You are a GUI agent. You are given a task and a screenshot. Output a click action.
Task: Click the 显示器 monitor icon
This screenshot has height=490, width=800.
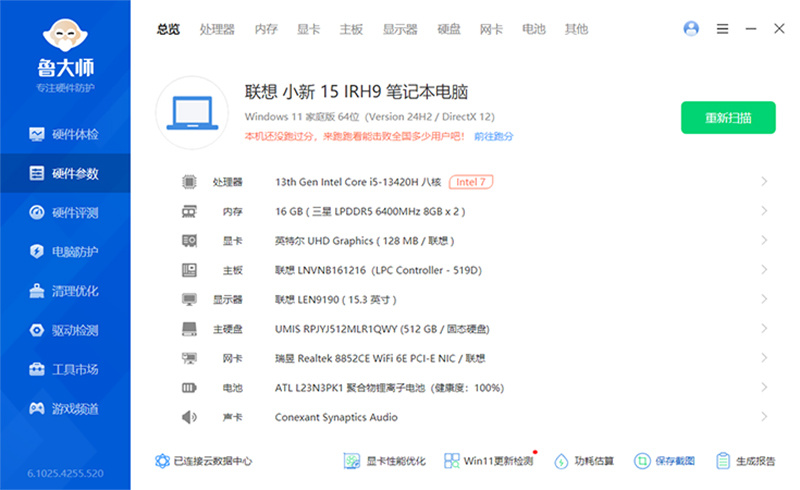189,300
